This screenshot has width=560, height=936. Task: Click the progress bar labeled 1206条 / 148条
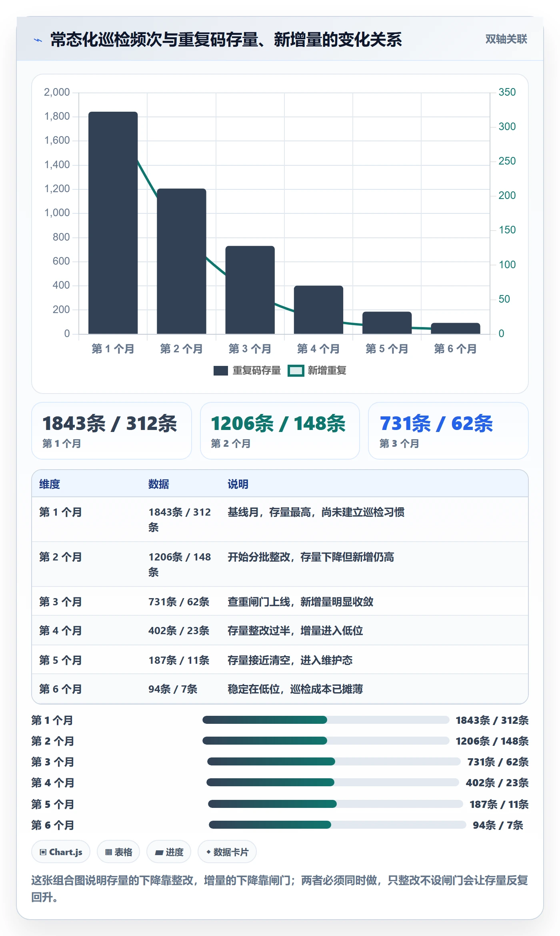[326, 741]
